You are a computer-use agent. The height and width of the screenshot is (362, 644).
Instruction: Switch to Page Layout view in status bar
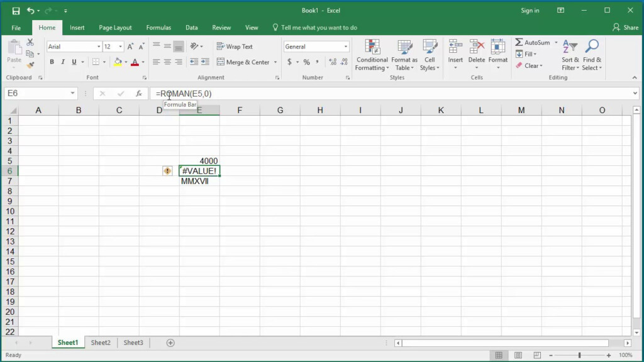click(x=518, y=355)
